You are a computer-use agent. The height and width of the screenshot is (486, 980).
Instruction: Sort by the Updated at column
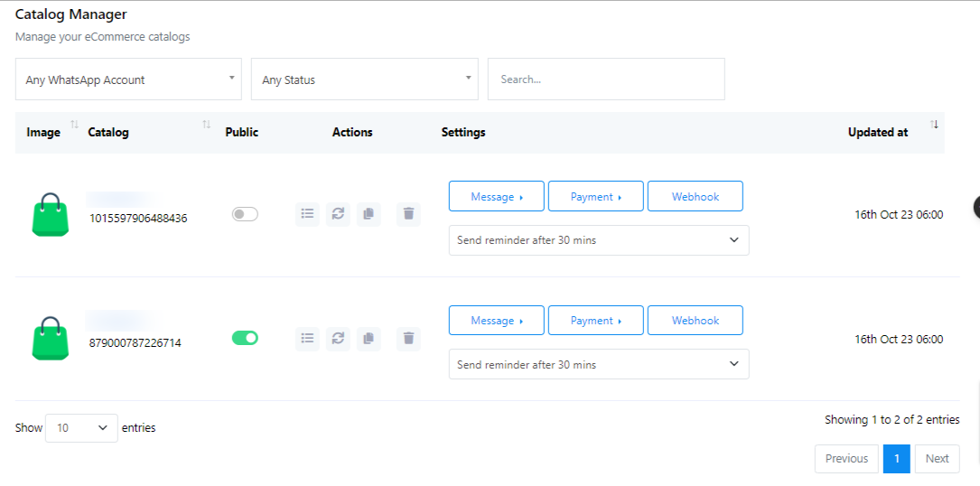pos(878,132)
